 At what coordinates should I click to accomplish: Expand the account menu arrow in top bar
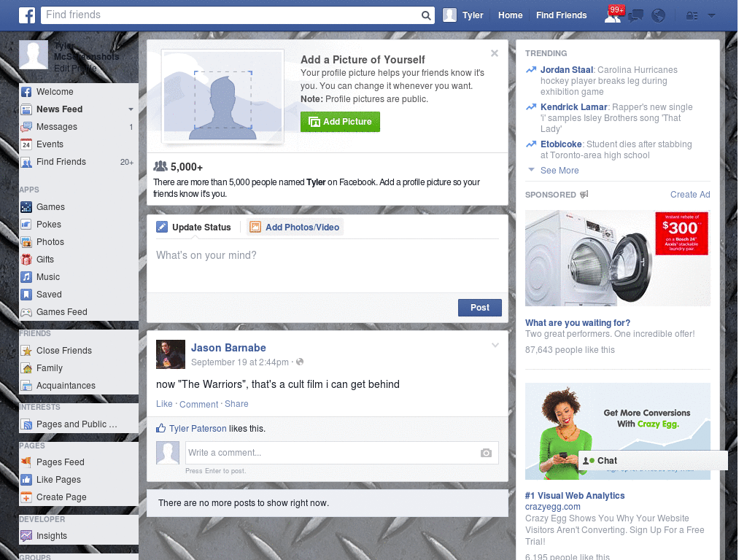(712, 16)
